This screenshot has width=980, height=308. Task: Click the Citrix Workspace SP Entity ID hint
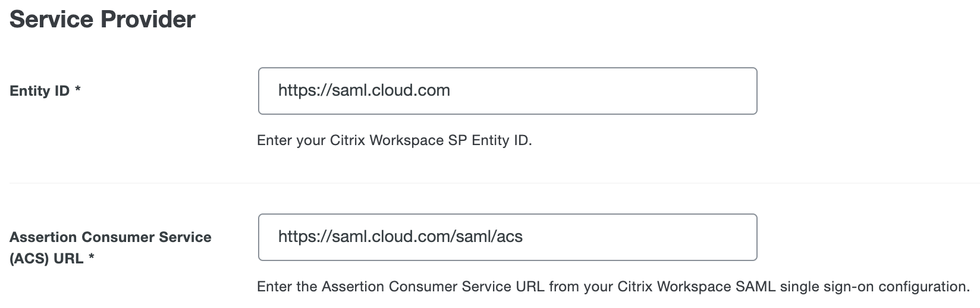tap(394, 141)
